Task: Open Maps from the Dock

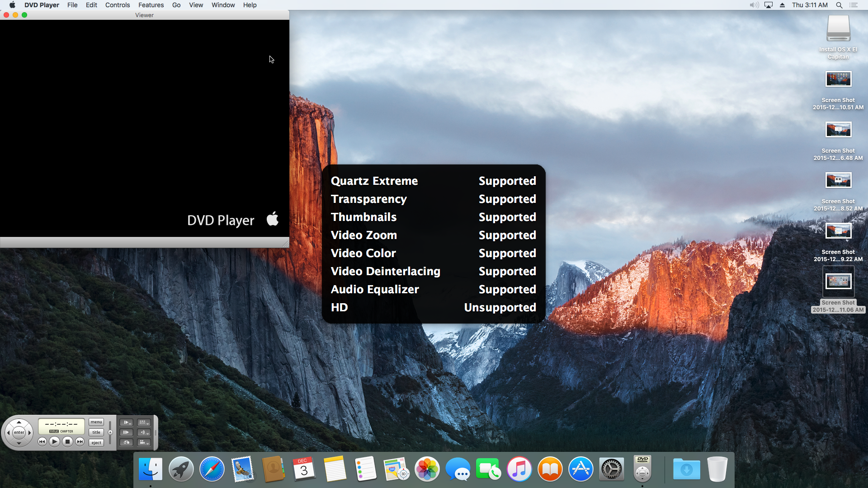Action: point(396,469)
